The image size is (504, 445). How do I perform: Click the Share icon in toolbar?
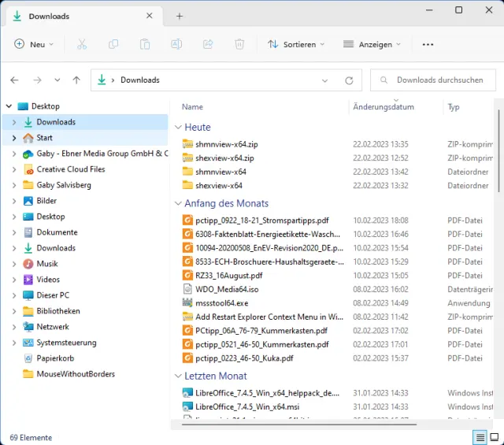point(208,45)
